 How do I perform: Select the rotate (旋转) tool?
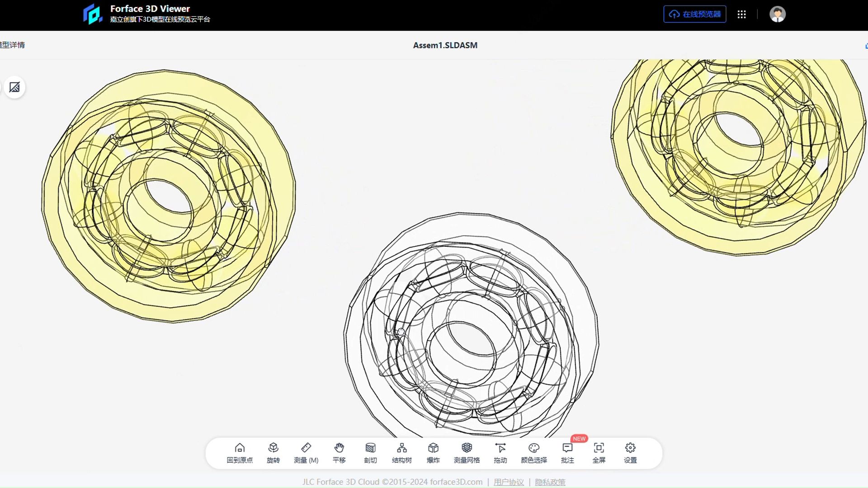(273, 452)
